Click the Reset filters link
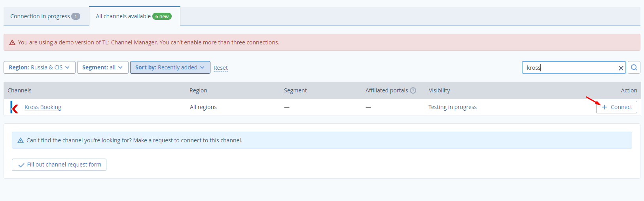 pos(221,68)
